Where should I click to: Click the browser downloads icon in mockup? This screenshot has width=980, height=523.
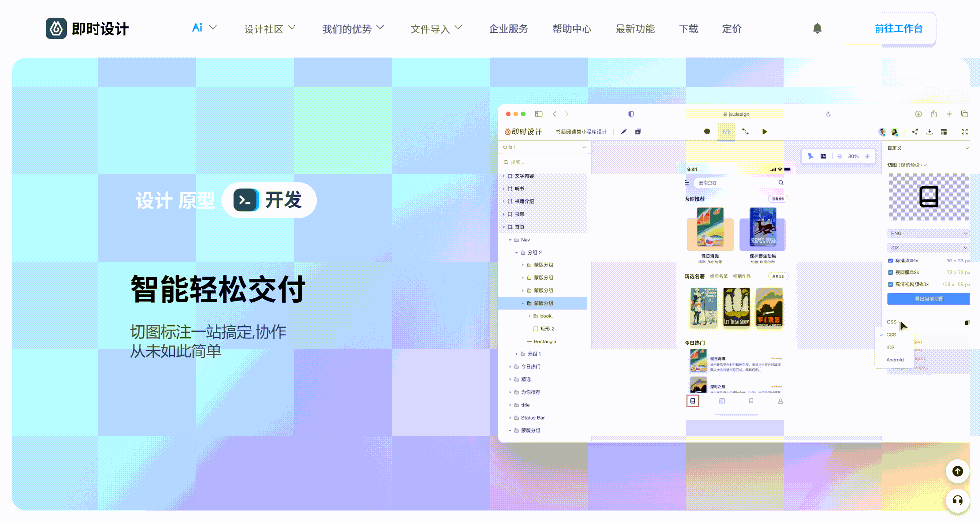pyautogui.click(x=918, y=114)
